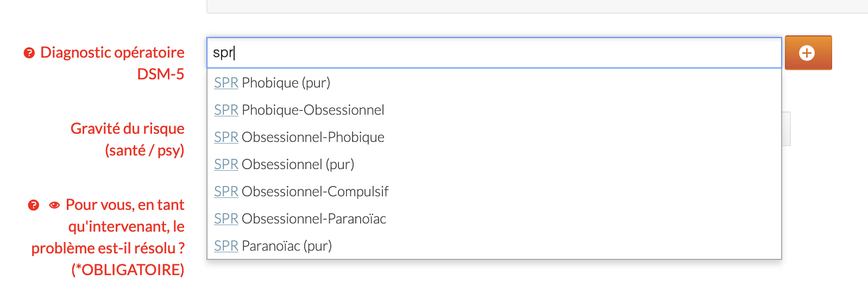Toggle the eye icon beside Pour vous
The image size is (868, 298).
(x=54, y=205)
